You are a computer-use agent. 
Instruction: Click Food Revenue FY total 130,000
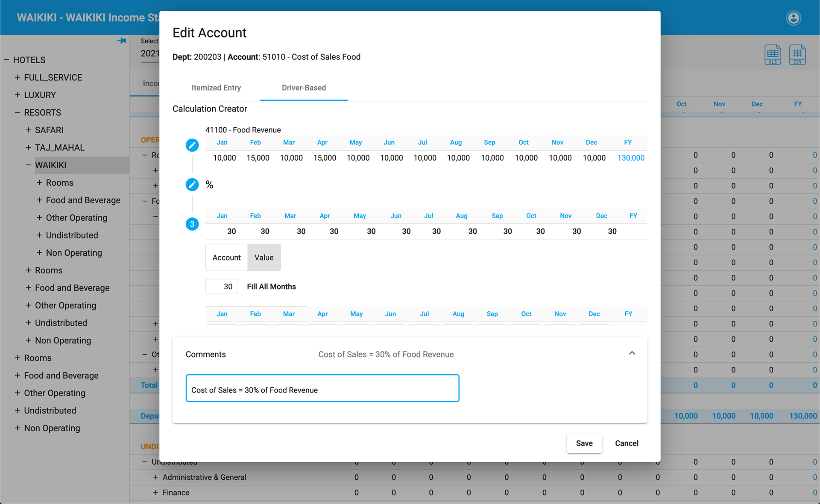631,158
